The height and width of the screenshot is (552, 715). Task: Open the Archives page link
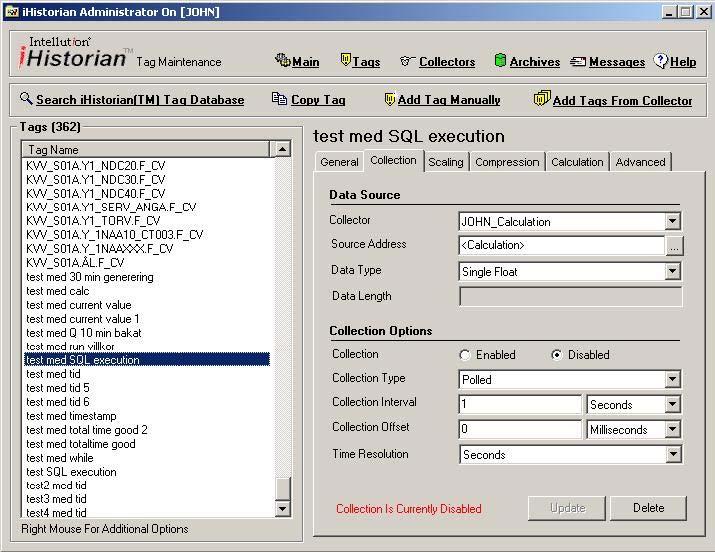pos(534,62)
